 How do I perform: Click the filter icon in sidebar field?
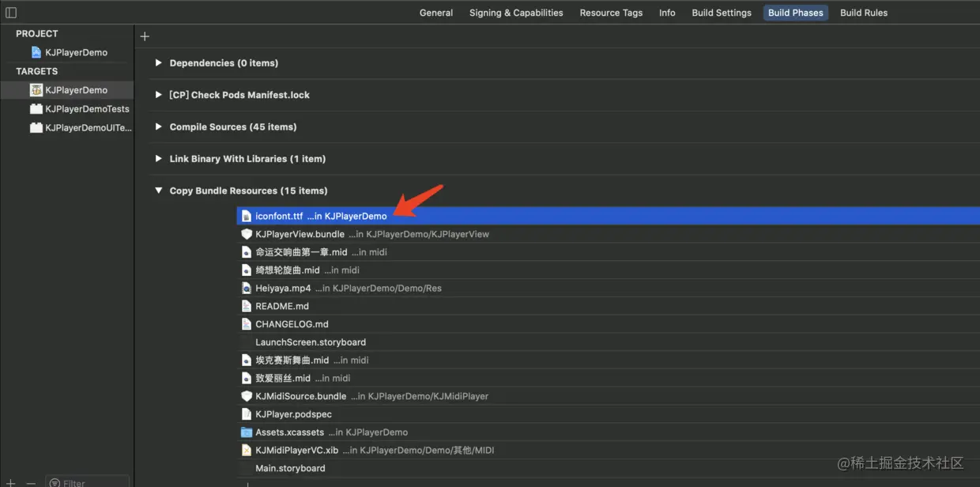(x=55, y=483)
